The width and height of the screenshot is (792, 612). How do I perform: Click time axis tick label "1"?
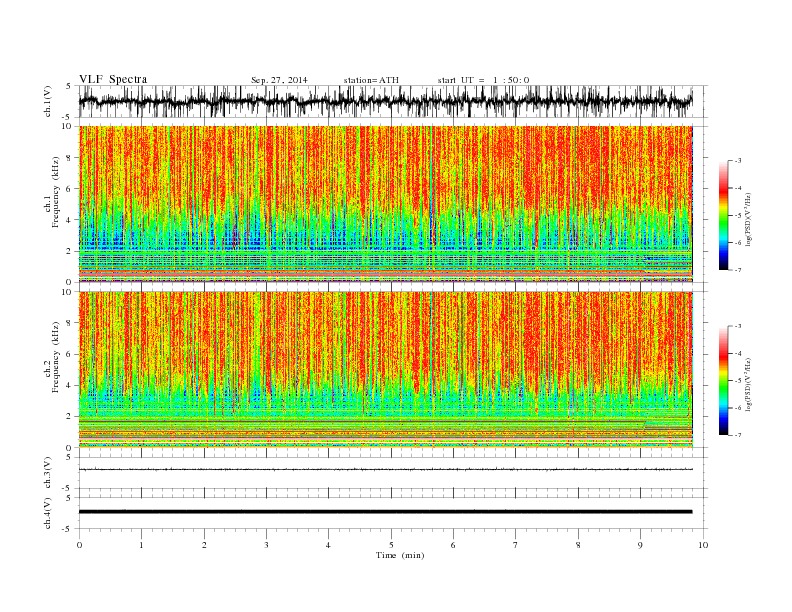point(141,545)
